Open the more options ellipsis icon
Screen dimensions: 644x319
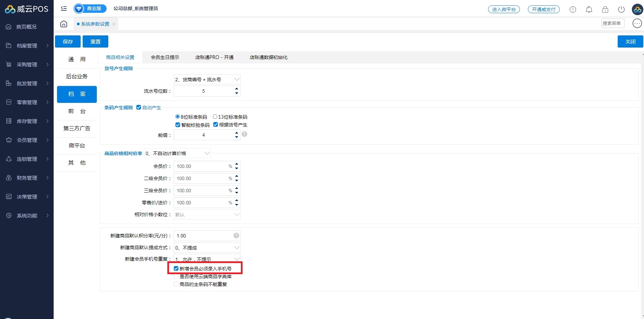pyautogui.click(x=637, y=23)
